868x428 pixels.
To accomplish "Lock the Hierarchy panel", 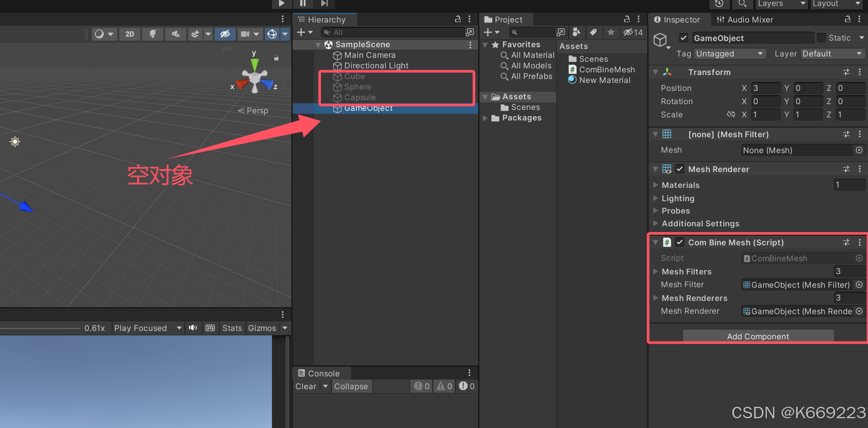I will click(458, 19).
